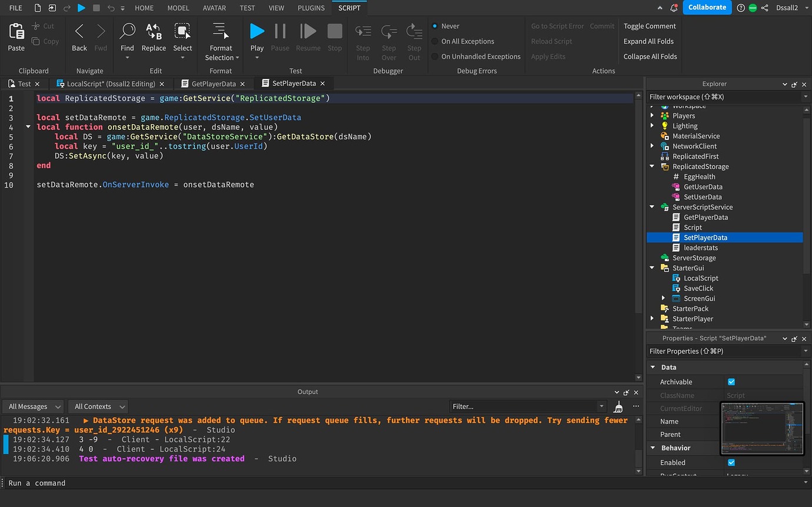Image resolution: width=812 pixels, height=507 pixels.
Task: Open the FILE menu
Action: click(16, 8)
